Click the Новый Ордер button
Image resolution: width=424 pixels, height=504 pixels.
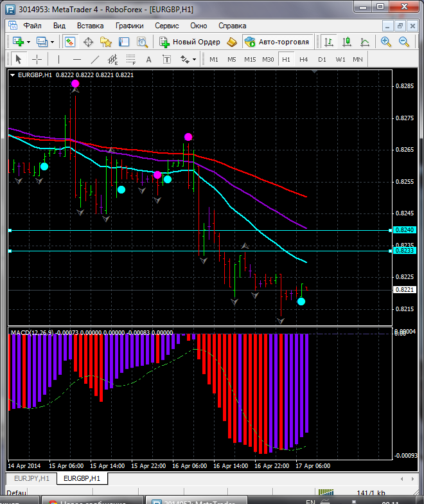click(190, 42)
